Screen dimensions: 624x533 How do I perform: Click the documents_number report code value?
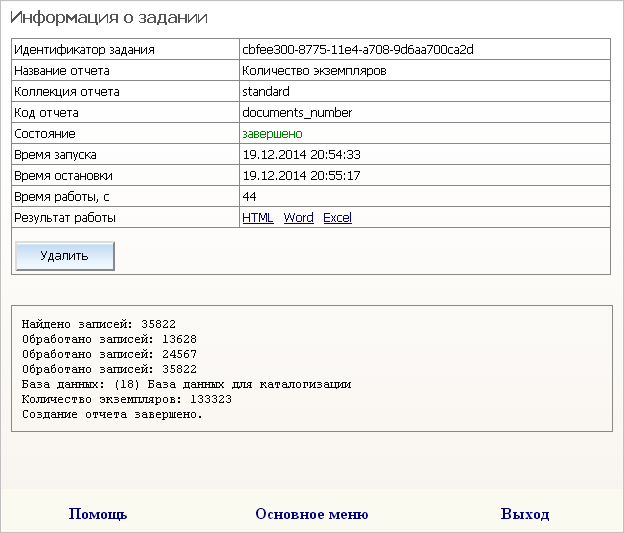pos(297,113)
